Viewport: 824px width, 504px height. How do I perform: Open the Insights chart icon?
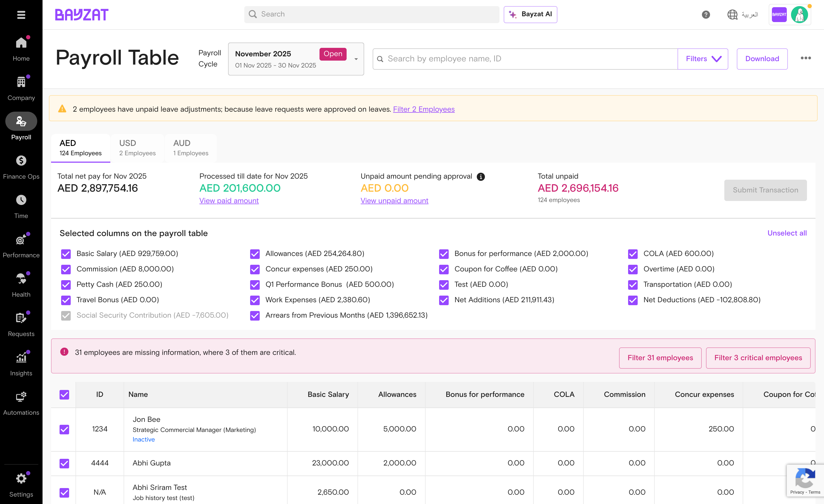[x=21, y=358]
